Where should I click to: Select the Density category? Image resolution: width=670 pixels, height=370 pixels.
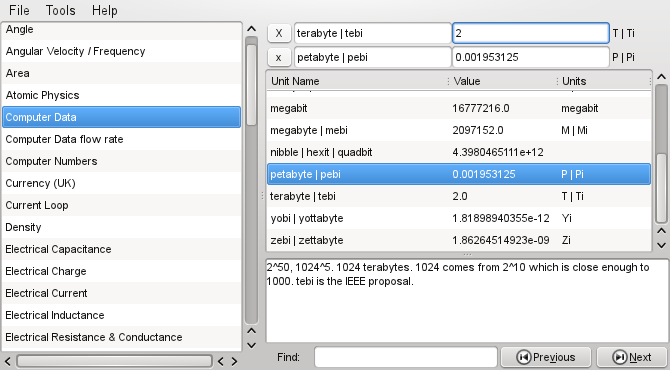121,227
